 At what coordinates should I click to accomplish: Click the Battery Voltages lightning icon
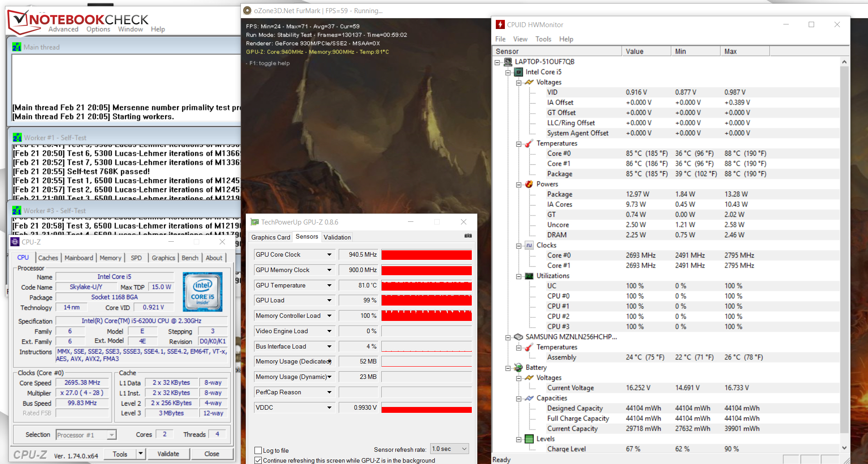coord(529,378)
